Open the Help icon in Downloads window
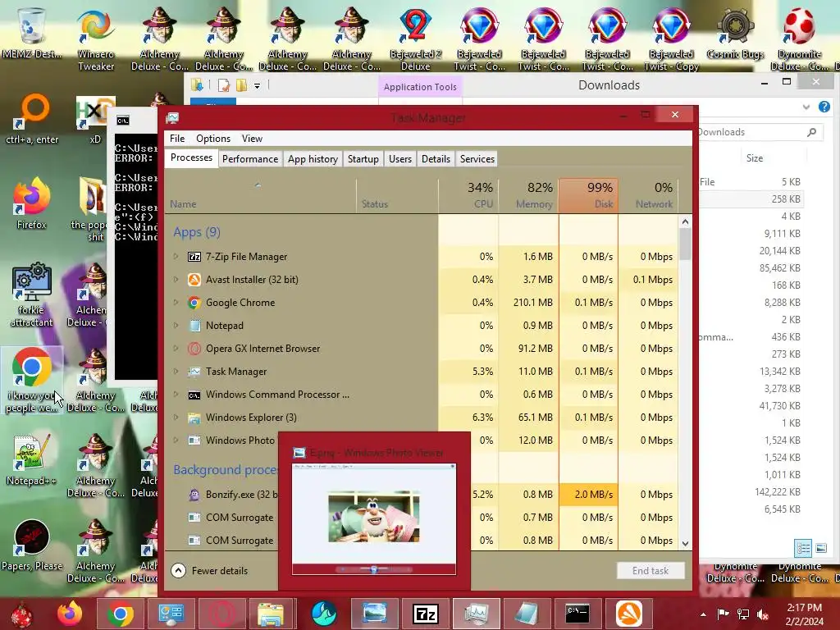Image resolution: width=840 pixels, height=630 pixels. (824, 107)
